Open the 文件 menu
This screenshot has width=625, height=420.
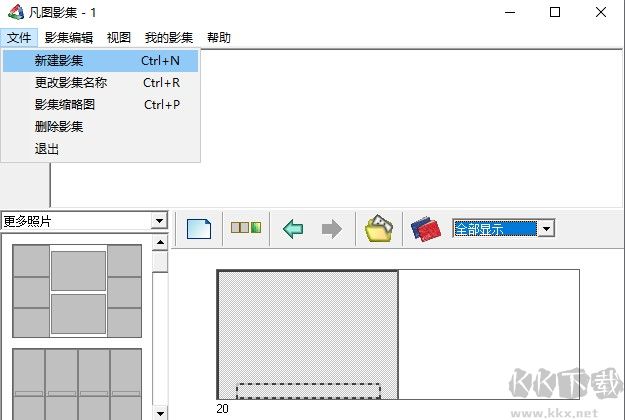tap(19, 37)
